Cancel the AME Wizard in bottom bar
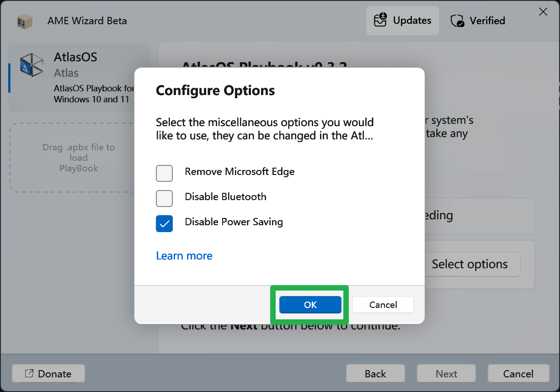 coord(518,374)
